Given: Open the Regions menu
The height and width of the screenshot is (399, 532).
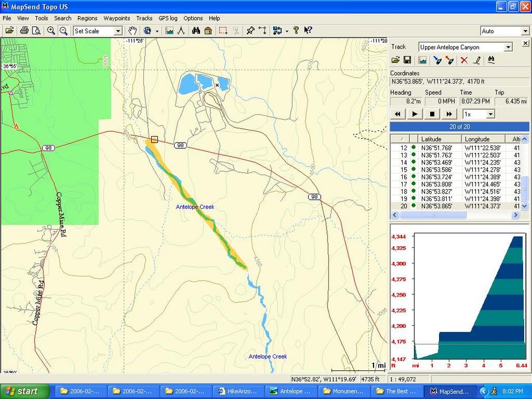Looking at the screenshot, I should click(x=87, y=18).
